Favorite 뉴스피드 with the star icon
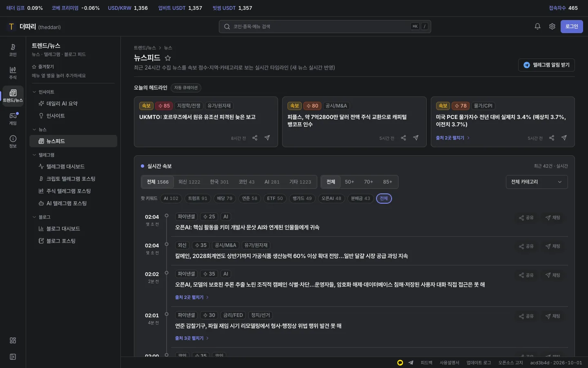 pyautogui.click(x=167, y=58)
